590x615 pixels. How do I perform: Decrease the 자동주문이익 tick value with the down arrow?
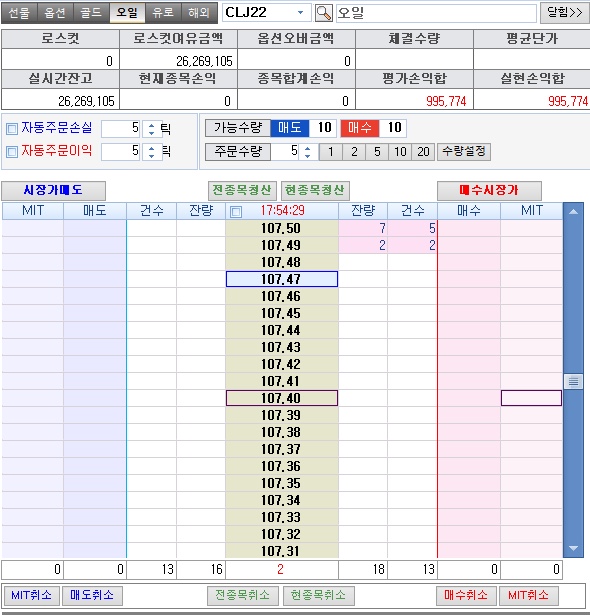[151, 156]
